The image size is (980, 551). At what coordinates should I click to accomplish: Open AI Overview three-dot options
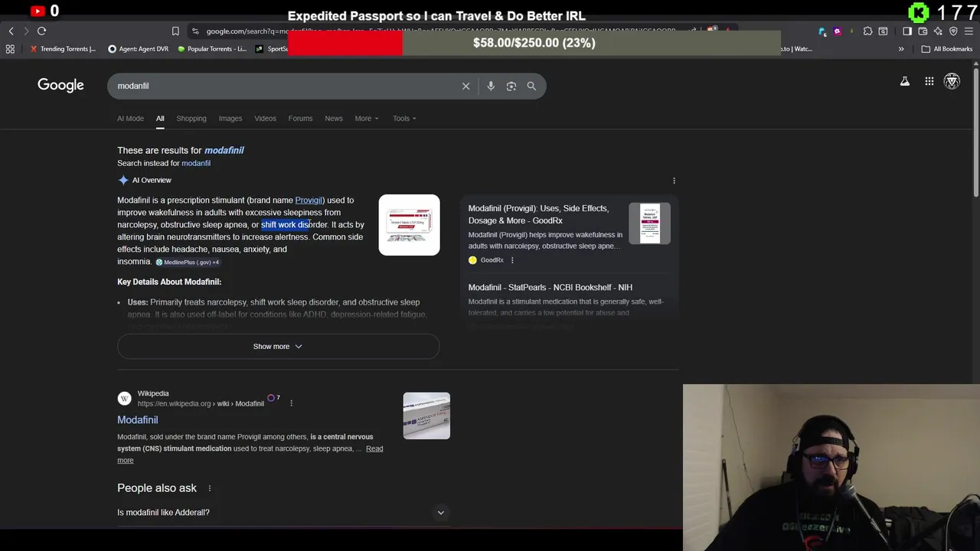(x=674, y=181)
